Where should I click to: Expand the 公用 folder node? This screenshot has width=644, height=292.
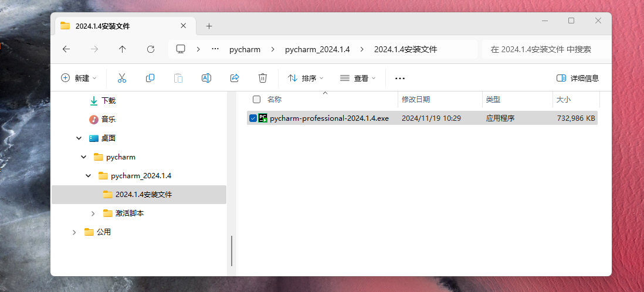pyautogui.click(x=74, y=232)
